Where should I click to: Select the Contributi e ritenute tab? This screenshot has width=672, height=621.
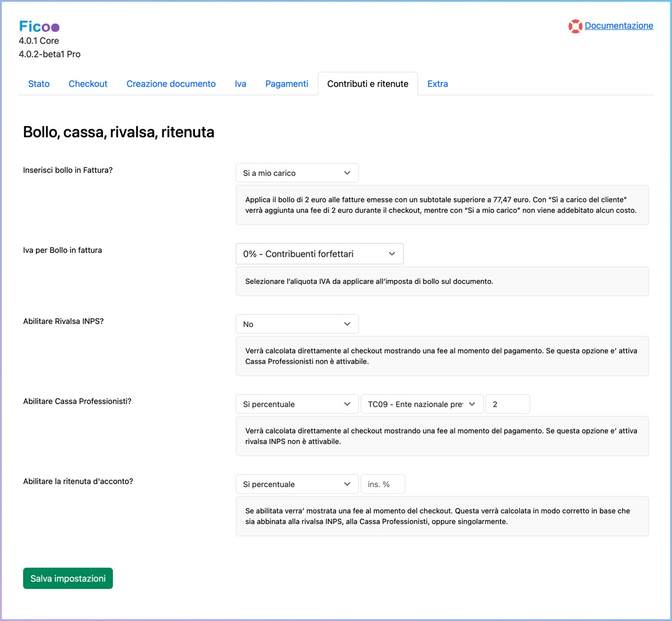367,84
